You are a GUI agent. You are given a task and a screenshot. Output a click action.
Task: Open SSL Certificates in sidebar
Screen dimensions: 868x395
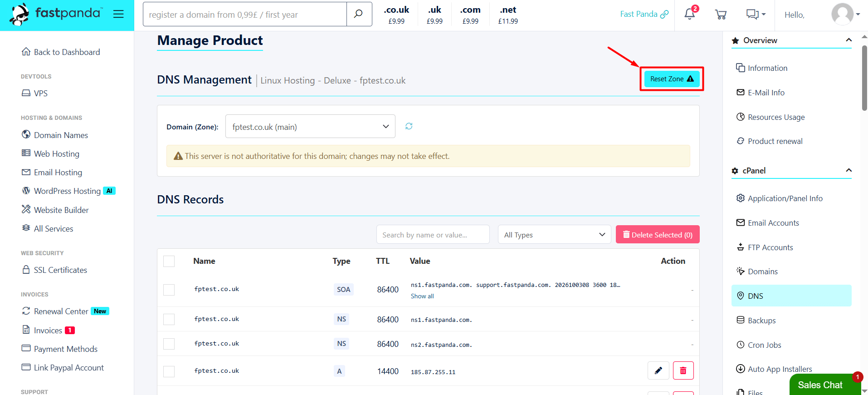click(54, 270)
